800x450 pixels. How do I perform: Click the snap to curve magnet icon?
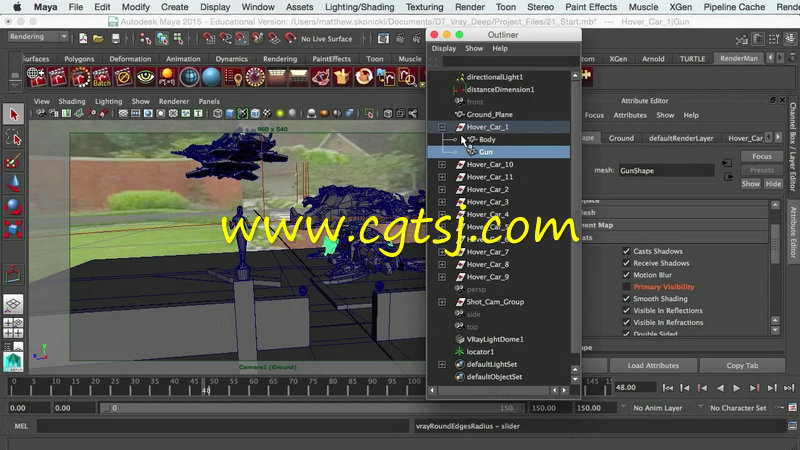(225, 38)
